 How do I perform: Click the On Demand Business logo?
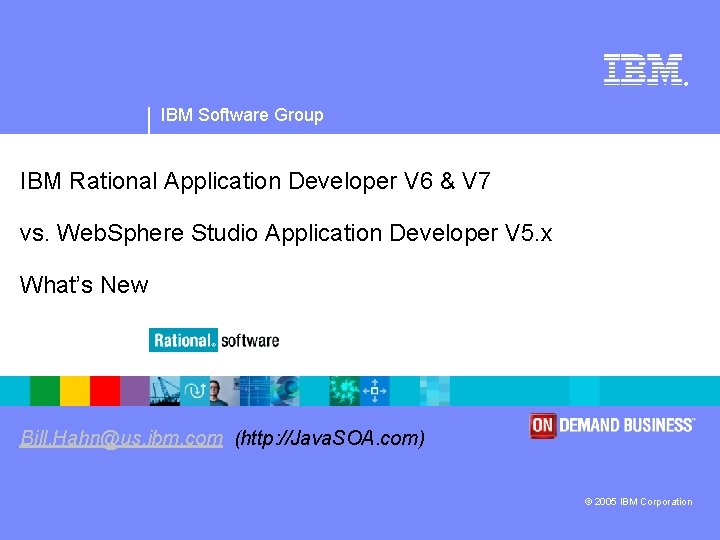(x=612, y=425)
